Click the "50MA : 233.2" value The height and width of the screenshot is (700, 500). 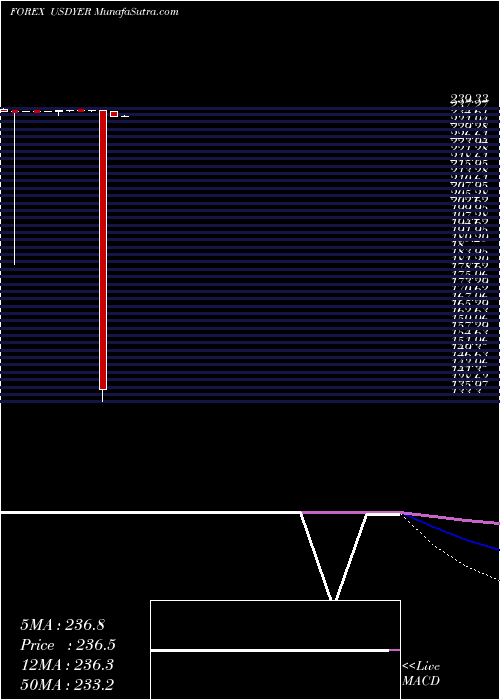tap(67, 685)
